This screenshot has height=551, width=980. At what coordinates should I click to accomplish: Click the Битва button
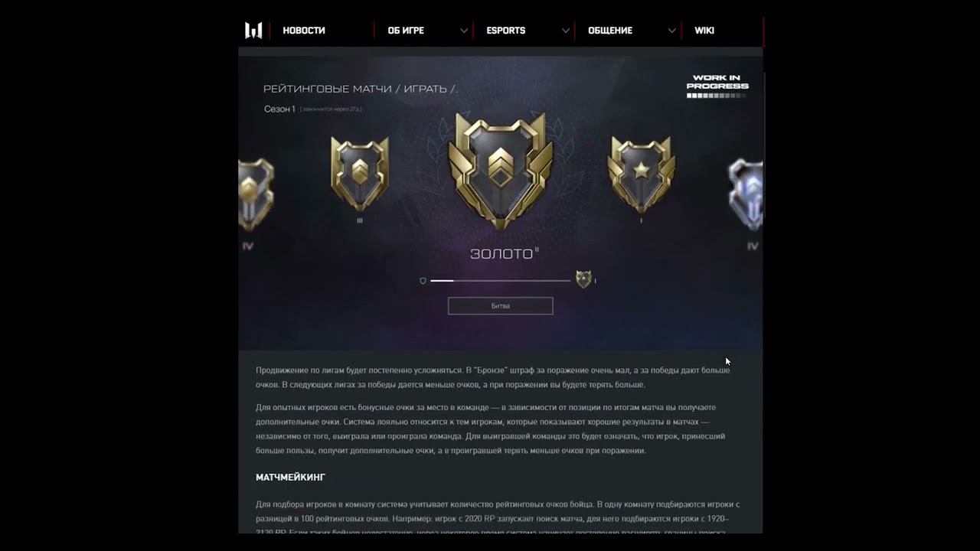[501, 305]
